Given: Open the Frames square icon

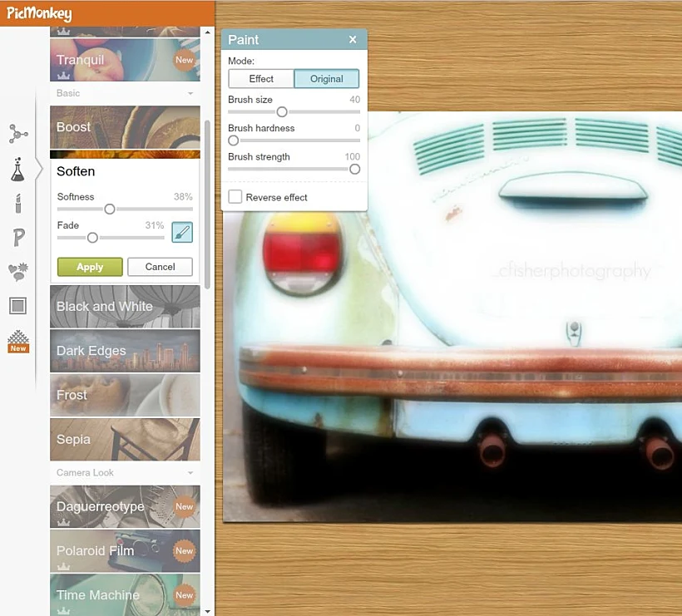Looking at the screenshot, I should (x=17, y=306).
